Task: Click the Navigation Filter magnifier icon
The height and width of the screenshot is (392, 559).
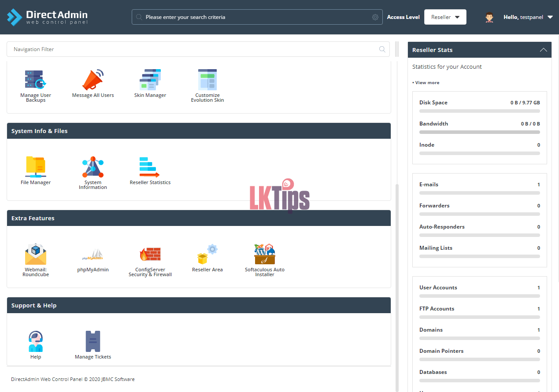Action: point(382,49)
